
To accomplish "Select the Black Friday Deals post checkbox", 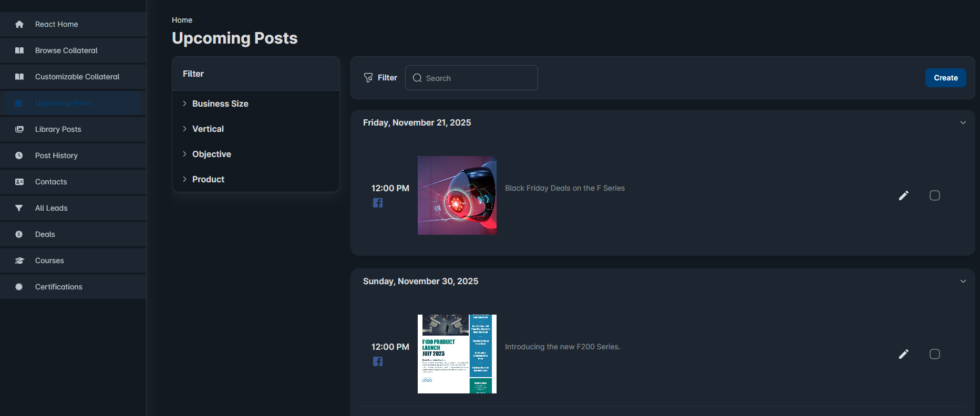I will click(x=935, y=195).
